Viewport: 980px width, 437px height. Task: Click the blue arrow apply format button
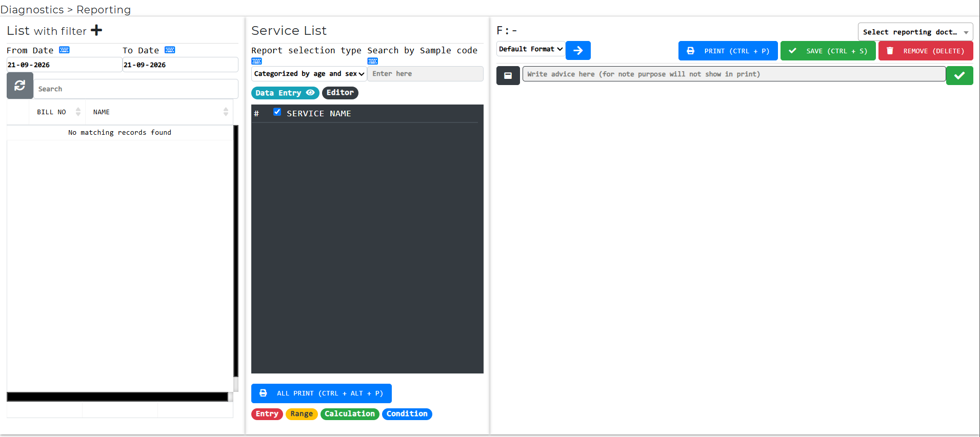point(578,50)
